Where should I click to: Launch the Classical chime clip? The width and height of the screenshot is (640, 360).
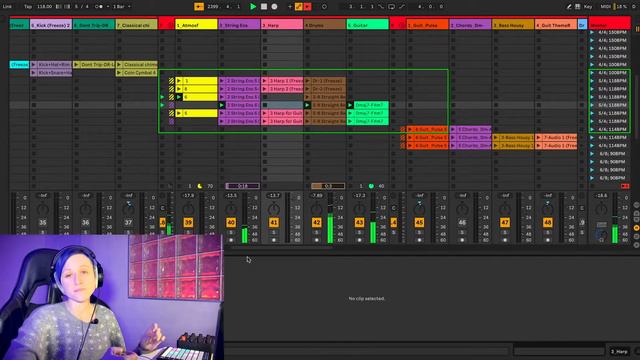119,64
